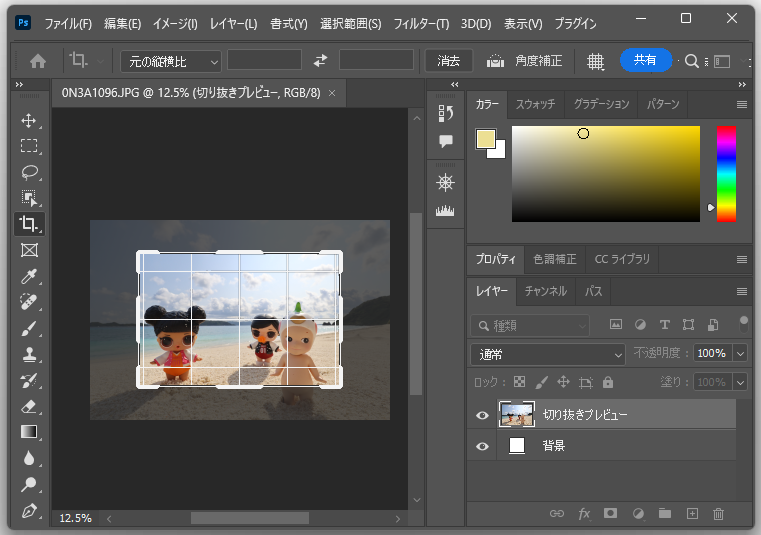Image resolution: width=761 pixels, height=535 pixels.
Task: Add a layer mask
Action: (611, 513)
